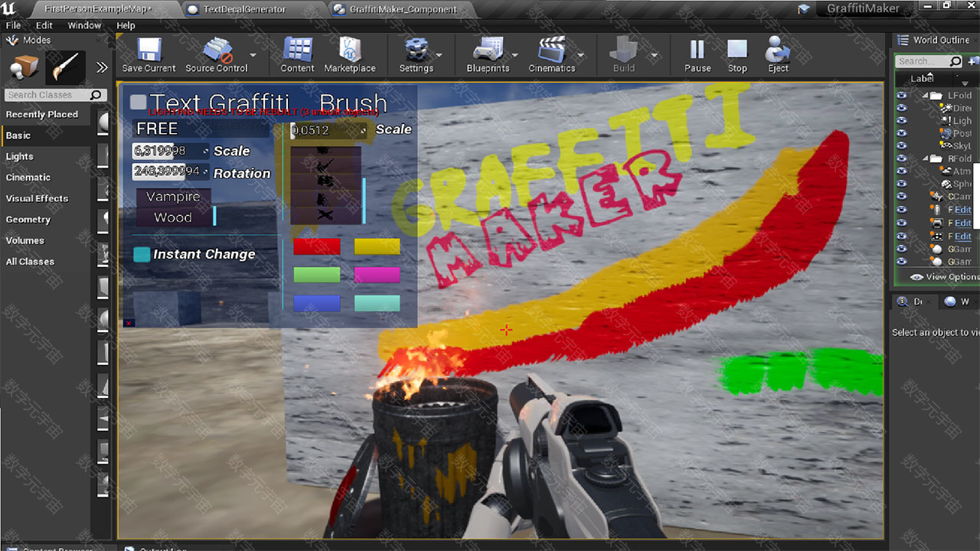The height and width of the screenshot is (551, 980).
Task: Select the first brush shape in Brush list
Action: [x=324, y=152]
